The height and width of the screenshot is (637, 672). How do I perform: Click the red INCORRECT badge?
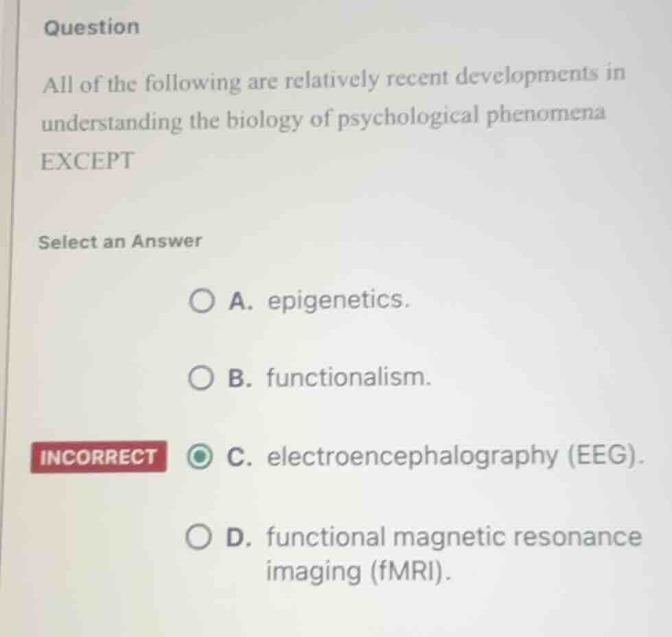[x=98, y=455]
